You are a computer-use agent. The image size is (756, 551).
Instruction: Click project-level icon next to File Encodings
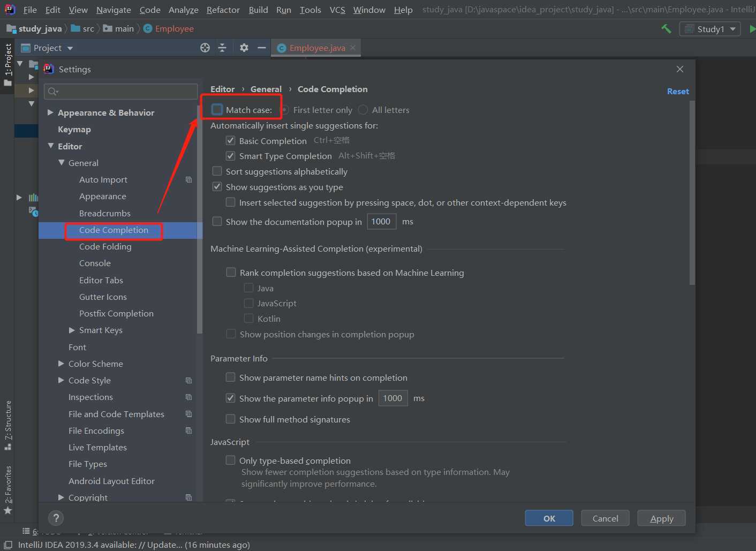click(188, 431)
